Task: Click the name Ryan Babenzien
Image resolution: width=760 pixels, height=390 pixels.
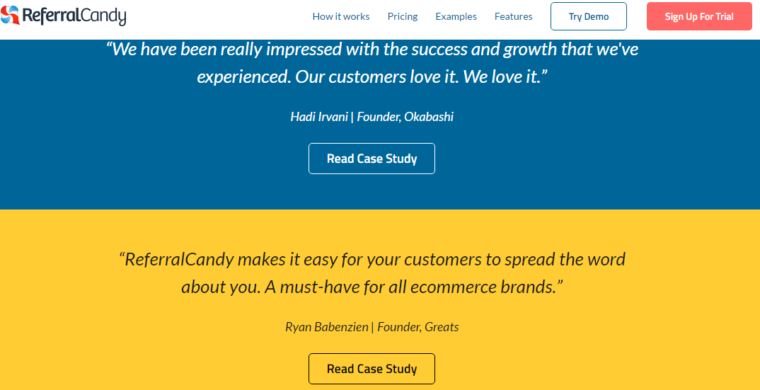Action: coord(326,327)
